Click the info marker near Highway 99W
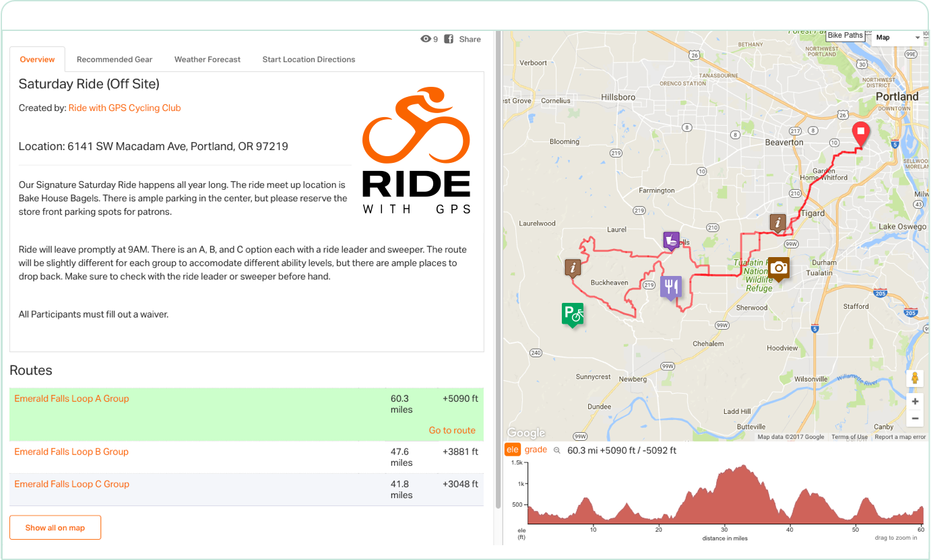931x560 pixels. (777, 222)
